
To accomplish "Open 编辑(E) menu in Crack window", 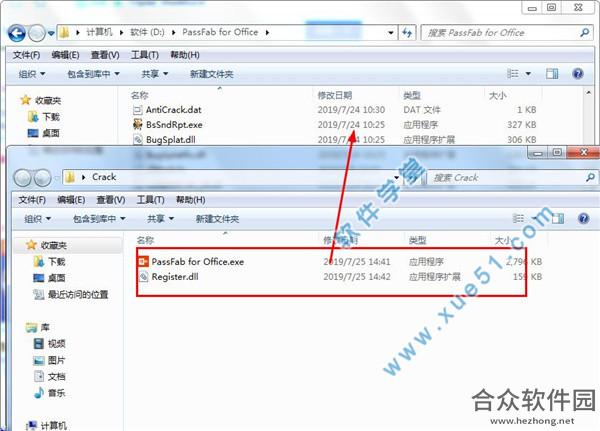I will (71, 200).
